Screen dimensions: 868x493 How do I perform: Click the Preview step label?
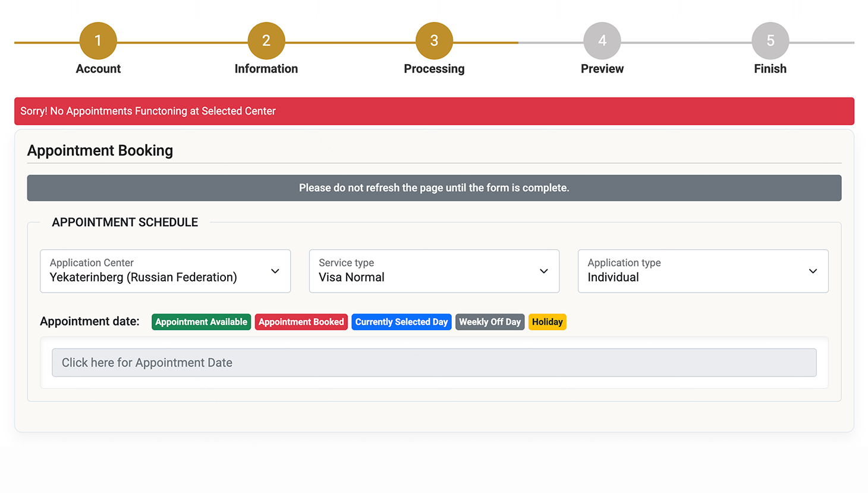(x=602, y=69)
